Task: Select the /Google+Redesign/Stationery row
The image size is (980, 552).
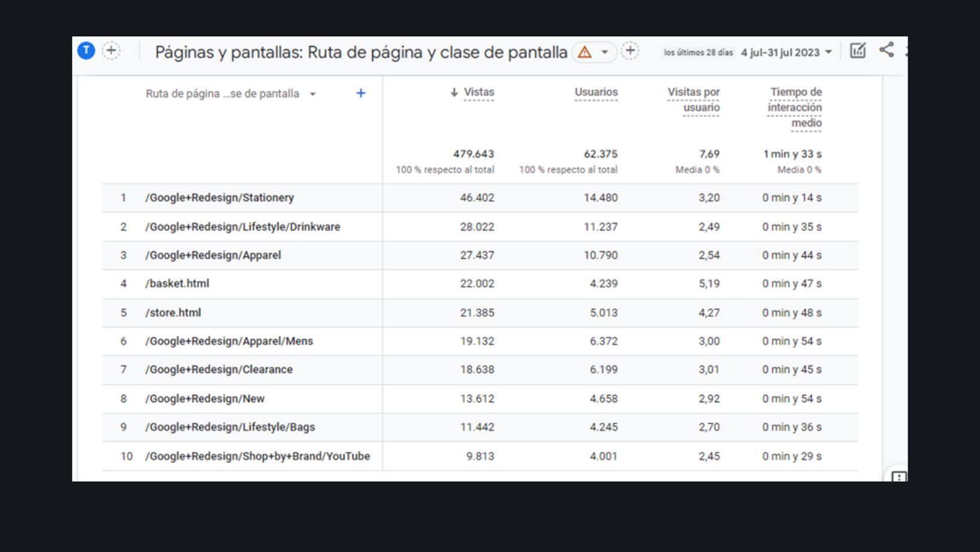Action: (x=219, y=198)
